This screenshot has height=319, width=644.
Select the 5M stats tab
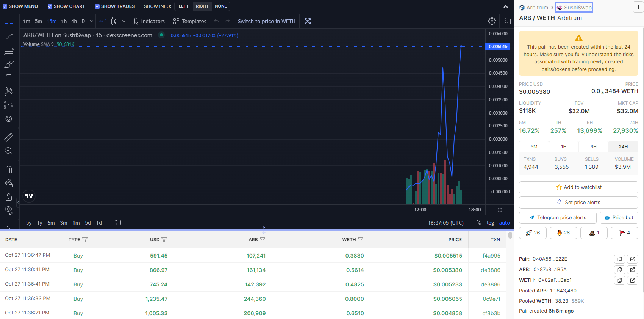[534, 147]
